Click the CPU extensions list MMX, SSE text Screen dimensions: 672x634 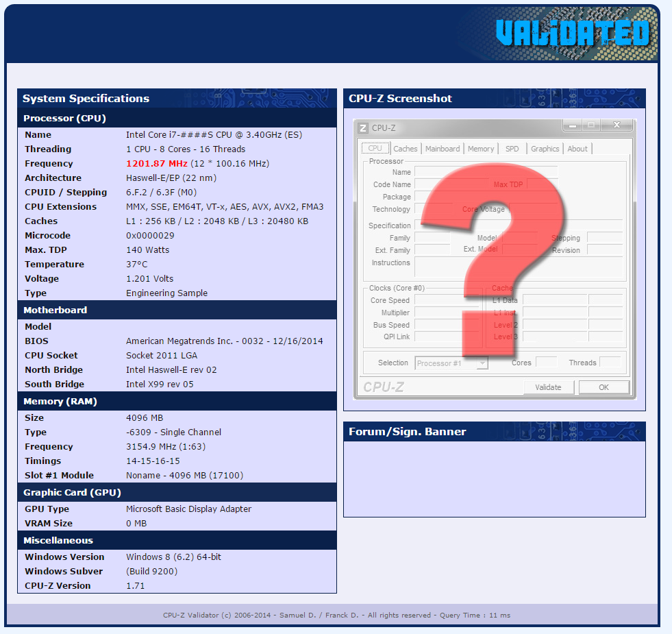tap(225, 207)
